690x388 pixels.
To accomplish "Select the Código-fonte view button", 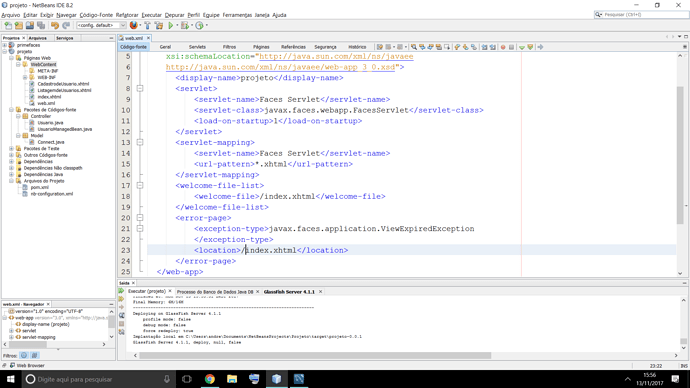I will click(x=133, y=47).
